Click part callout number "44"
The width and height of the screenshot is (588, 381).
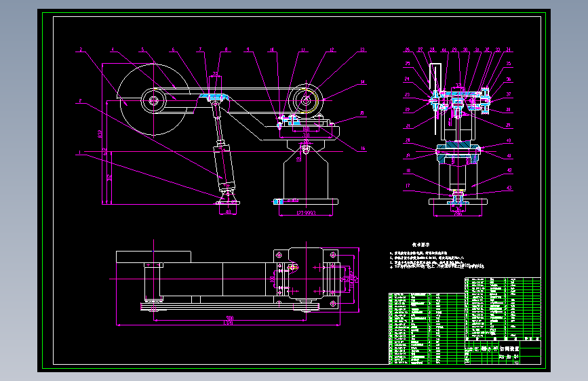[x=444, y=49]
